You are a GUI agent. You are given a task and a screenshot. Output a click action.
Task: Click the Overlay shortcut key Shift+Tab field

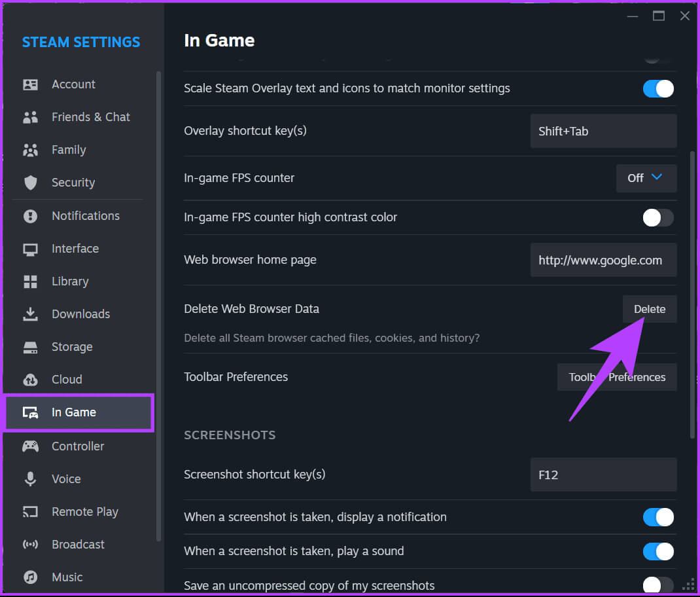point(604,131)
